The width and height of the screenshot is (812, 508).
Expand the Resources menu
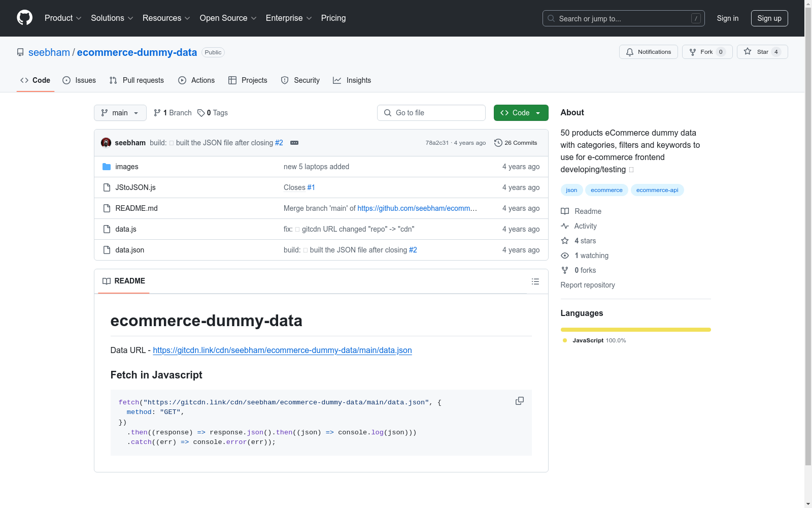166,18
